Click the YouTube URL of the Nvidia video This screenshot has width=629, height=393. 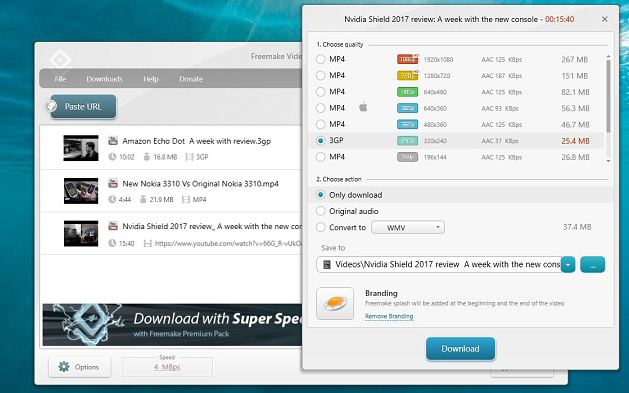pos(228,243)
